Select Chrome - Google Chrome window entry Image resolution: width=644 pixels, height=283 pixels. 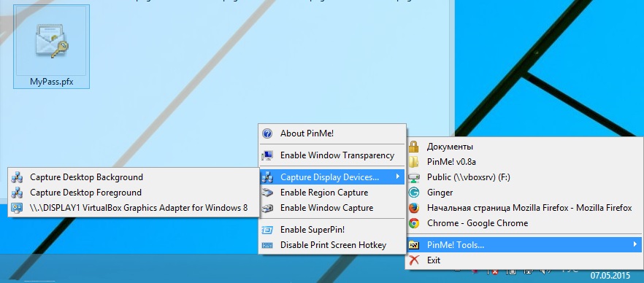tap(524, 223)
